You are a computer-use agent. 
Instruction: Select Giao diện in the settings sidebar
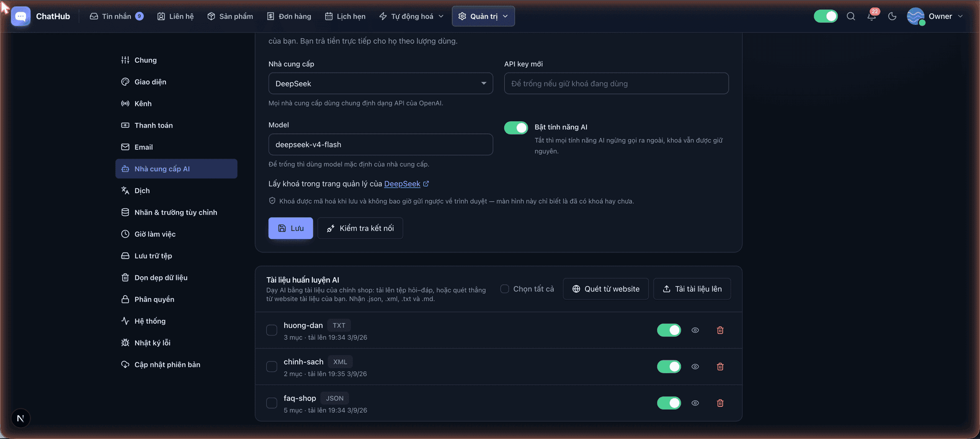(x=176, y=82)
